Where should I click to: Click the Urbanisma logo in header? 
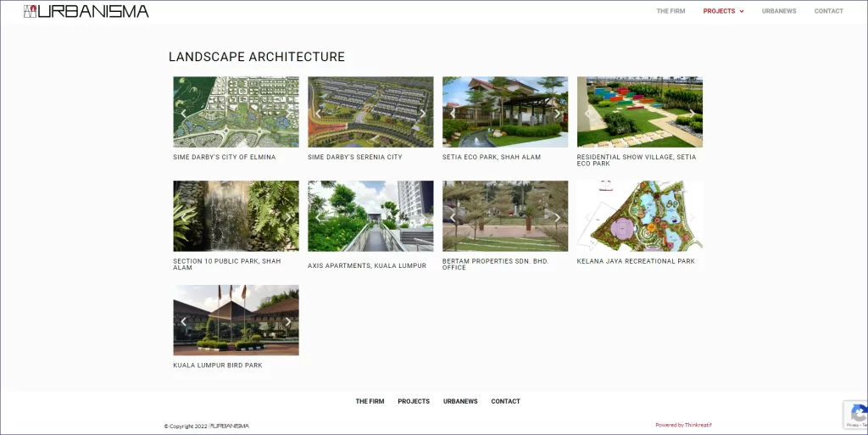point(86,11)
